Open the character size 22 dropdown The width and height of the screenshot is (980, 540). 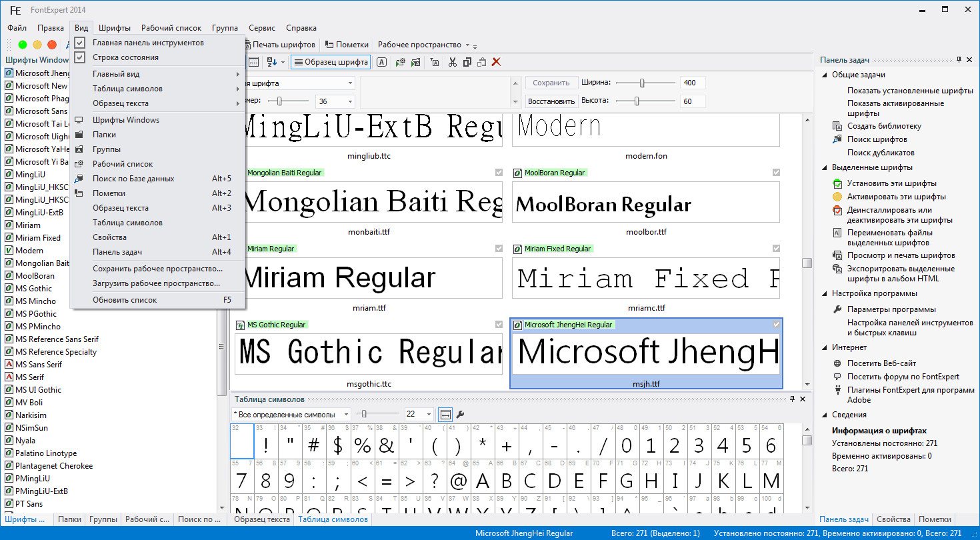[428, 414]
